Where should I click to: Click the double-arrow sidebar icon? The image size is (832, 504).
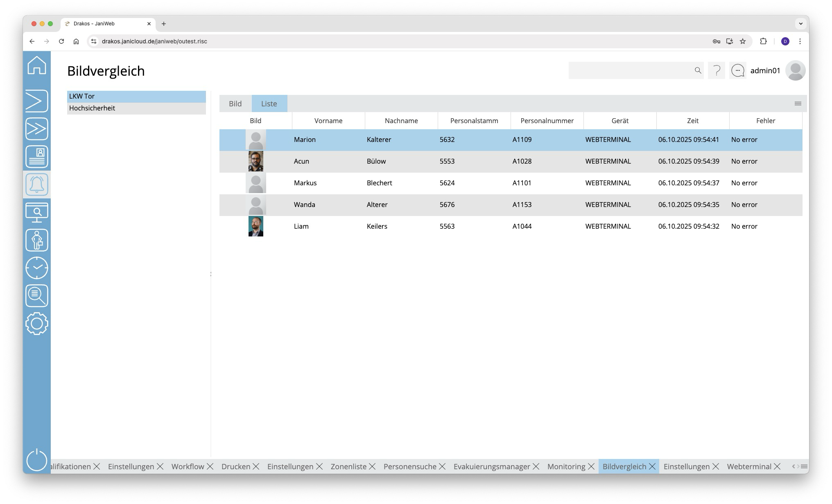[37, 129]
